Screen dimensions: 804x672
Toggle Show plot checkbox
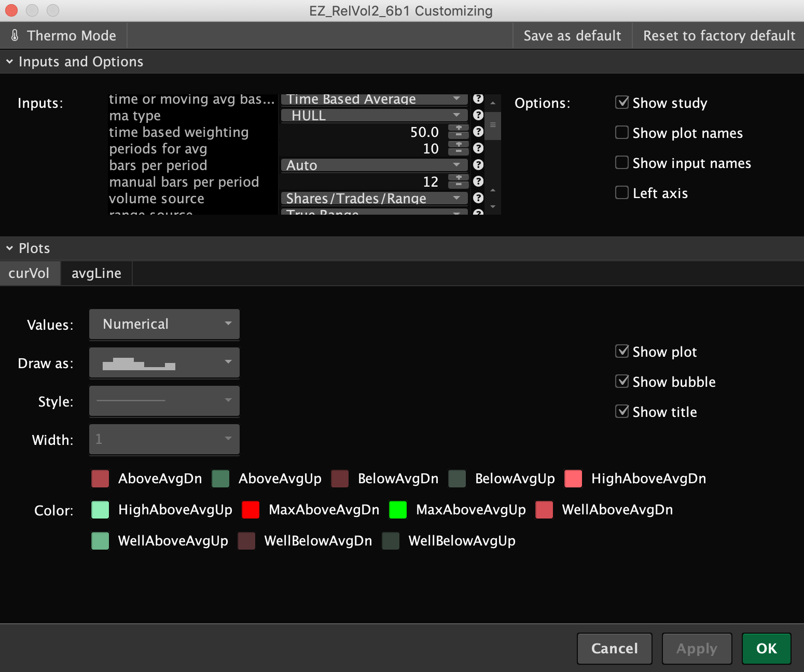pyautogui.click(x=622, y=351)
